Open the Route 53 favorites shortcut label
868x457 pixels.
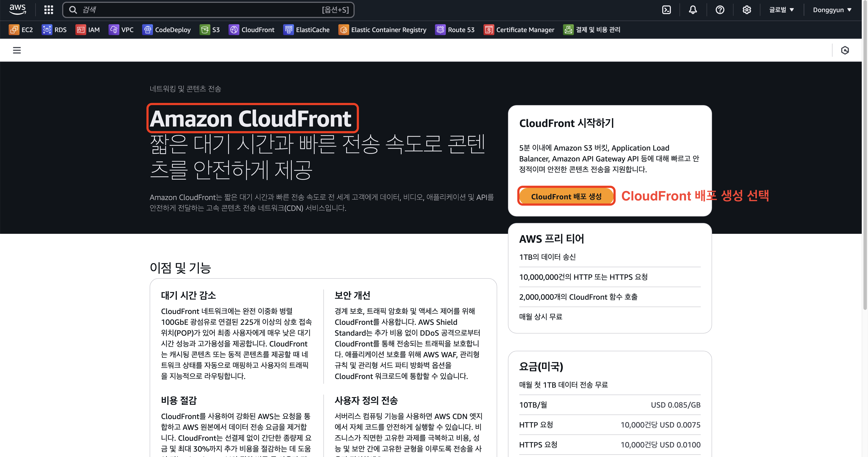[461, 30]
